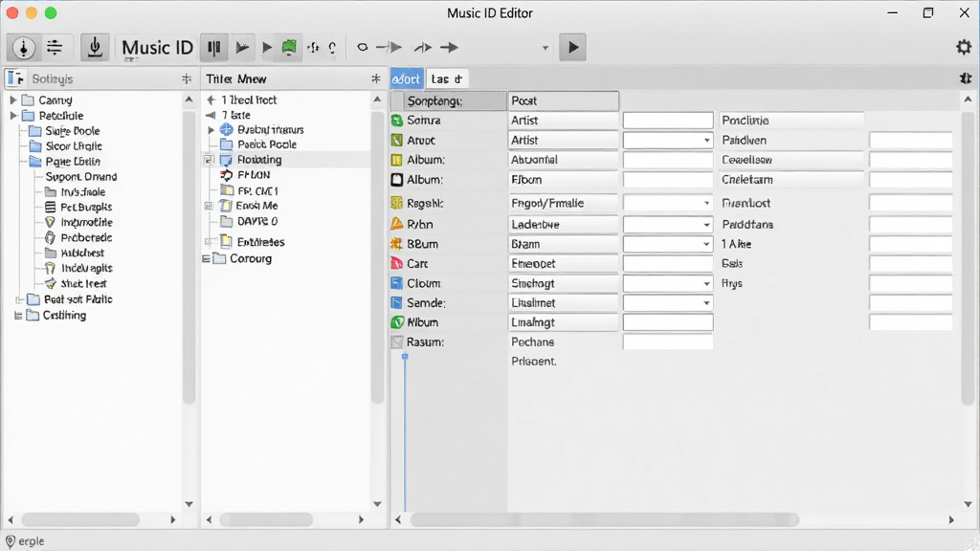
Task: Toggle the checkbox beside Rasum
Action: click(x=397, y=342)
